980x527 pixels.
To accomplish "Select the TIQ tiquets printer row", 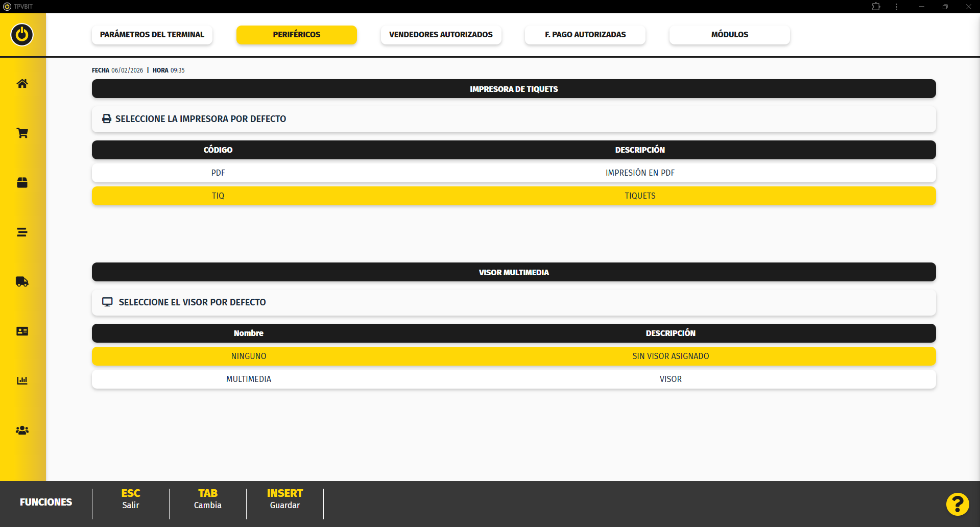I will (x=513, y=196).
